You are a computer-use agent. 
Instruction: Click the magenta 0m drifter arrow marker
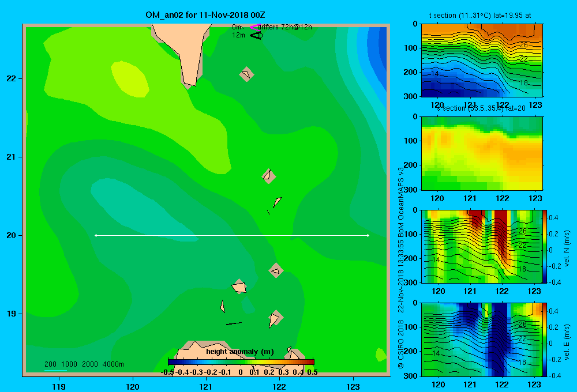click(x=255, y=27)
